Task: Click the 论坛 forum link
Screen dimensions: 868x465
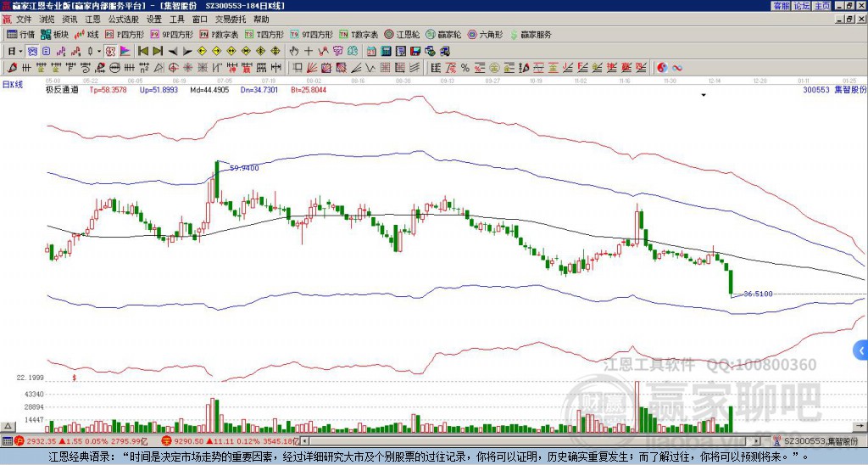Action: pyautogui.click(x=802, y=6)
